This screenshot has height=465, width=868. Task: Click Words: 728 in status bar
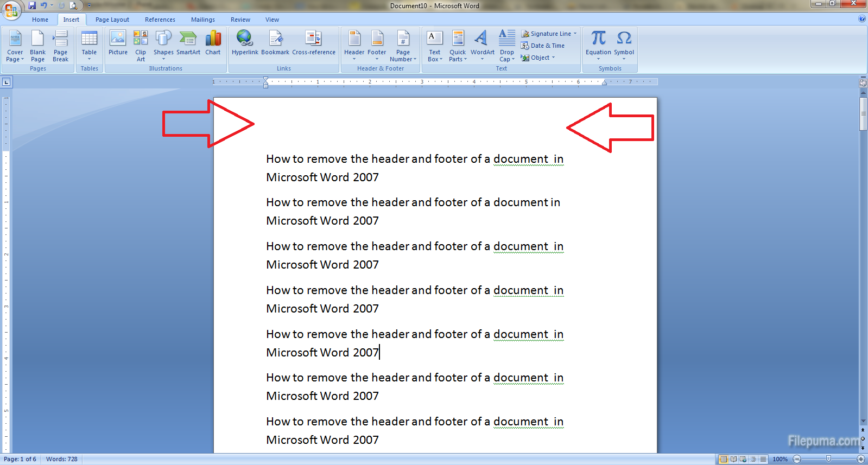(x=61, y=459)
